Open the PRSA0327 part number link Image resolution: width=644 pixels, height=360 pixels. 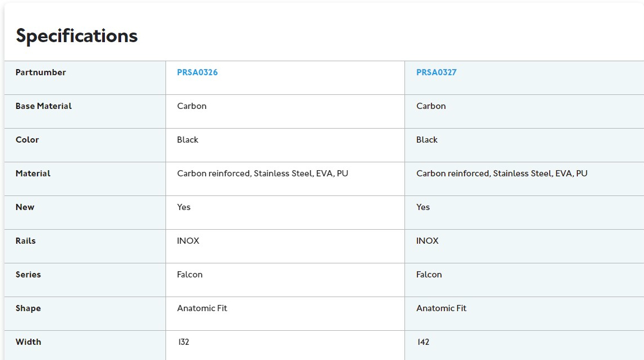(436, 72)
